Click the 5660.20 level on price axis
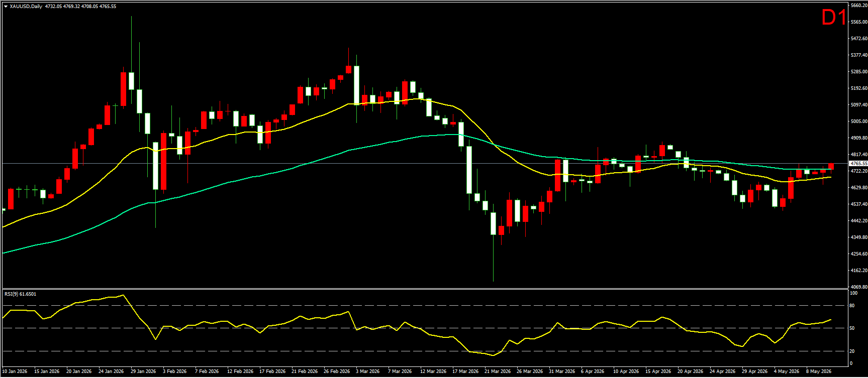The height and width of the screenshot is (378, 868). click(x=859, y=6)
